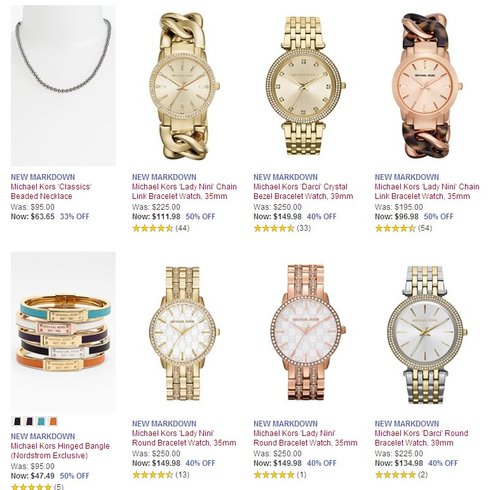The height and width of the screenshot is (490, 500).
Task: Open the 'Classics' Beaded Necklace product image
Action: pos(63,85)
